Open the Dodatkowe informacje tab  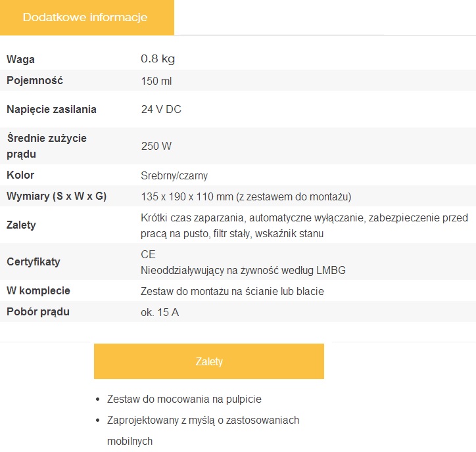click(85, 17)
